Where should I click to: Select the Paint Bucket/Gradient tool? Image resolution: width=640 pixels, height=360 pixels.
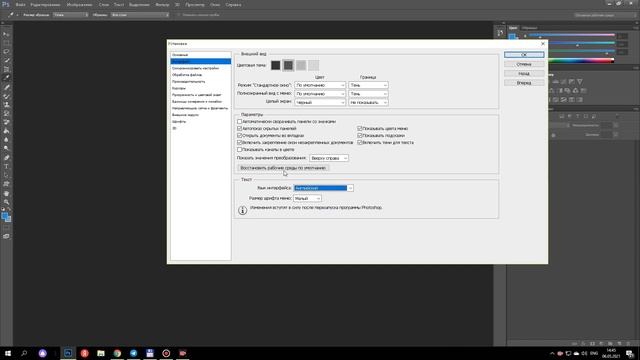6,131
